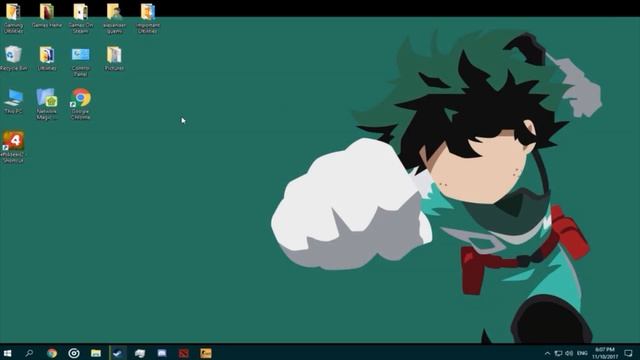Open taskbar search magnifier
Image resolution: width=640 pixels, height=360 pixels.
[29, 353]
